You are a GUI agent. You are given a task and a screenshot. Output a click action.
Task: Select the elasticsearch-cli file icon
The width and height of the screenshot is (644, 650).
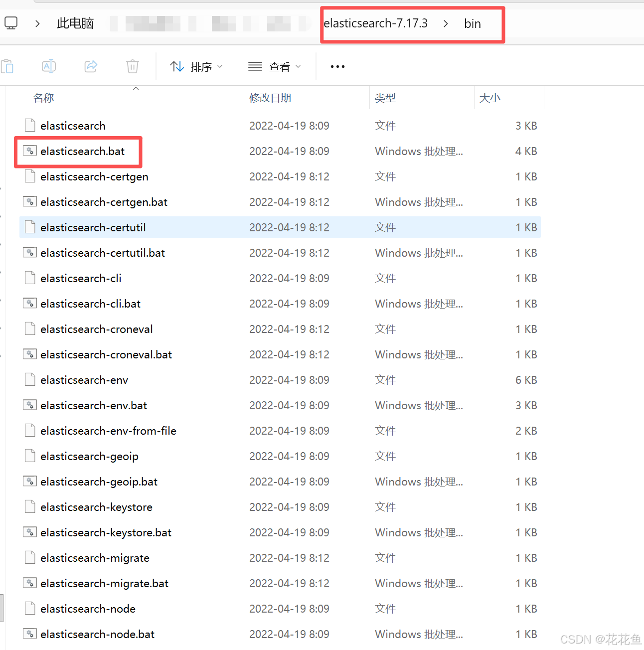(30, 278)
